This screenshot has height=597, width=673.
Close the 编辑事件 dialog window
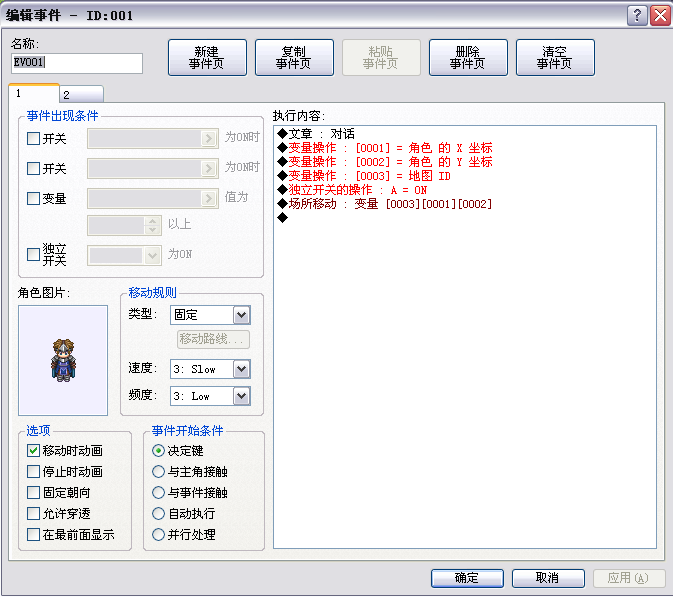[660, 15]
